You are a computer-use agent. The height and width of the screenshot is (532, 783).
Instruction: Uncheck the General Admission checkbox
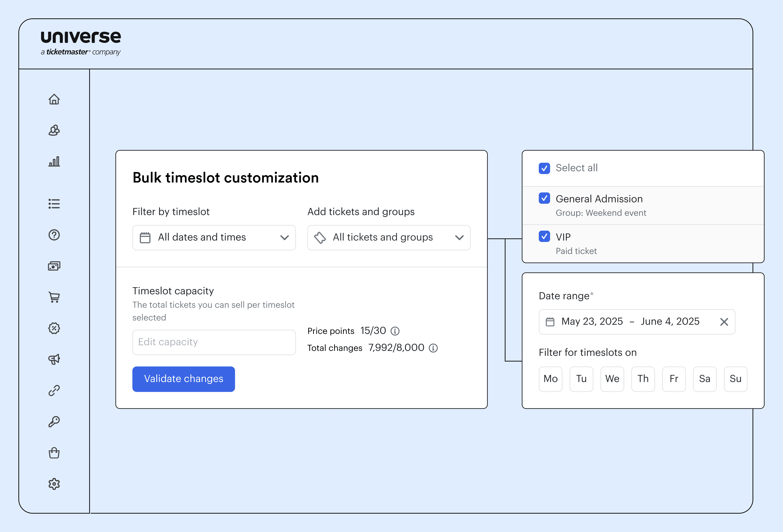[x=544, y=198]
